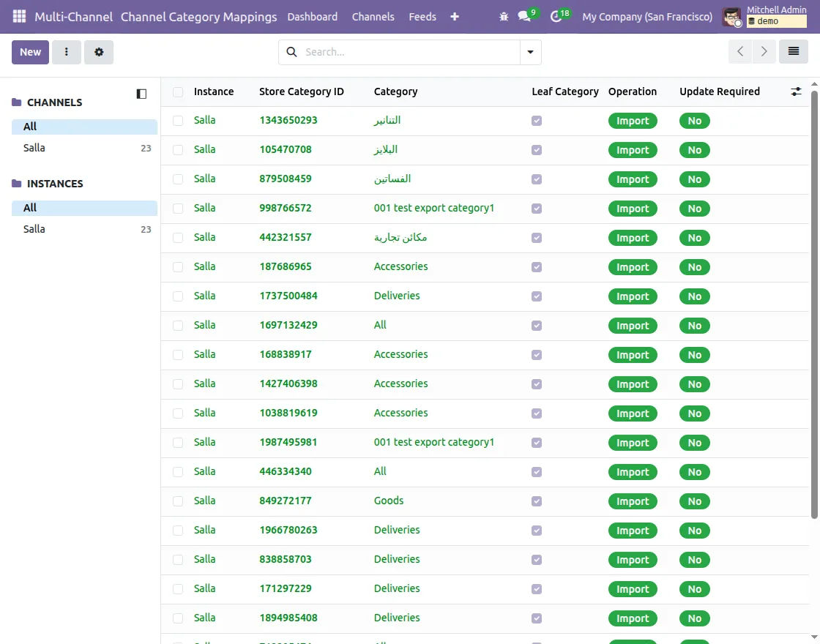Screen dimensions: 820x644
Task: Click the plus icon in the top menu
Action: click(x=455, y=16)
